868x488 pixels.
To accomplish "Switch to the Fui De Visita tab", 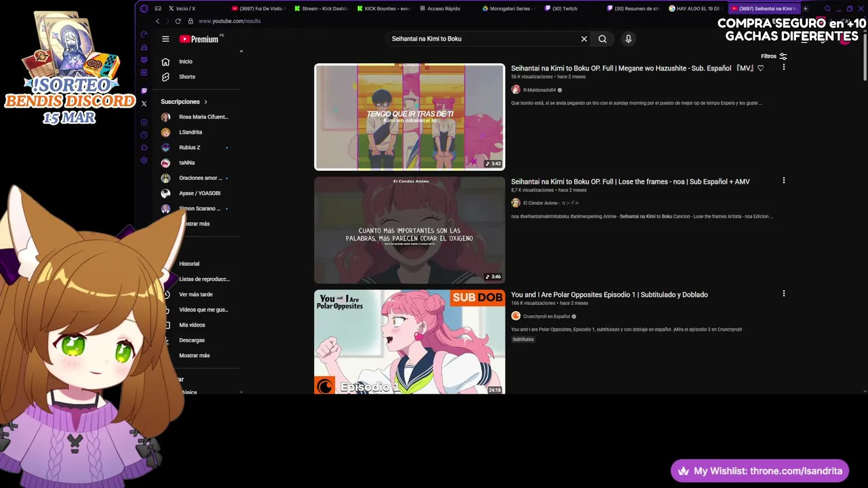I will click(258, 9).
